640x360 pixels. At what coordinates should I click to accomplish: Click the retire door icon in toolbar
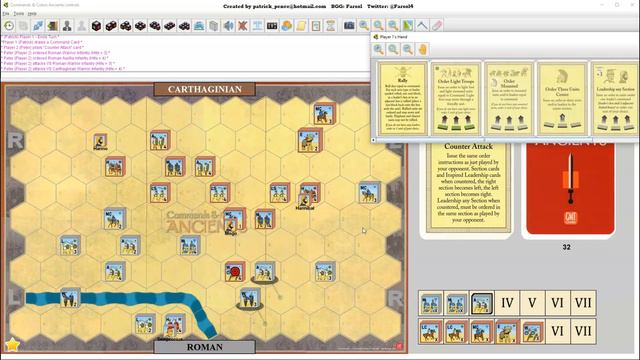(x=52, y=26)
